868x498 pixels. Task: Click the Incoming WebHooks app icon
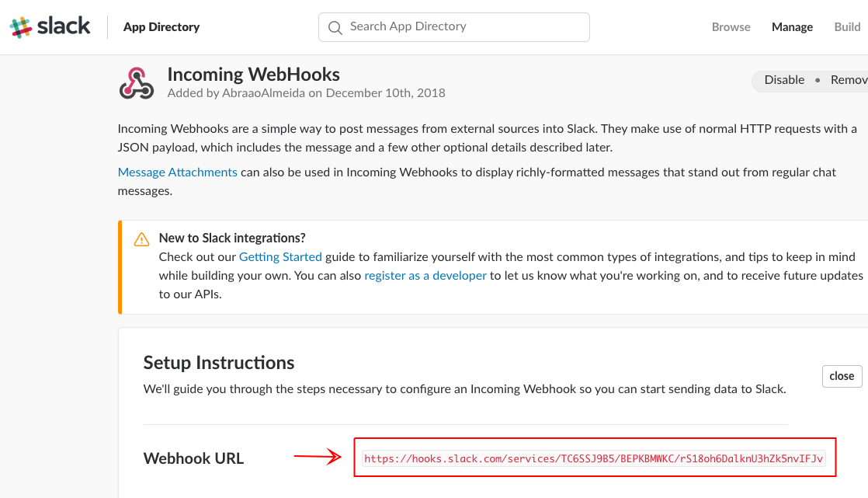click(137, 83)
